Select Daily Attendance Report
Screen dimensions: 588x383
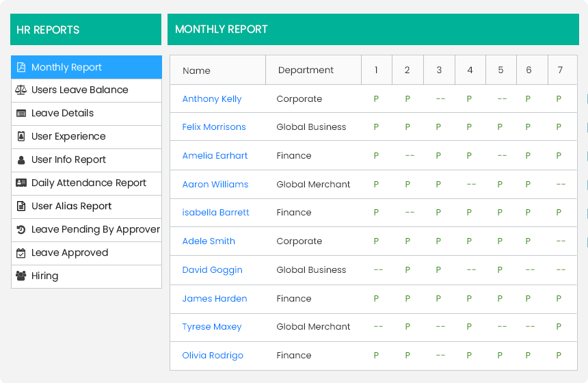click(86, 183)
